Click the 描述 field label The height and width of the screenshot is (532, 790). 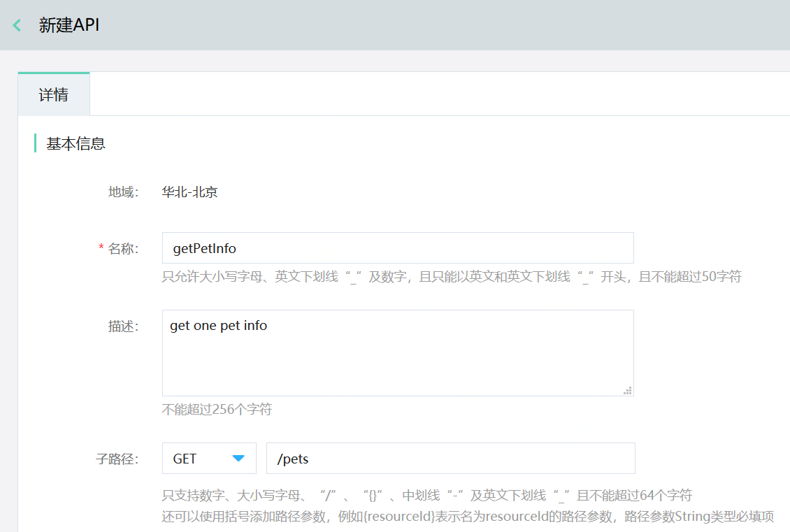point(123,326)
